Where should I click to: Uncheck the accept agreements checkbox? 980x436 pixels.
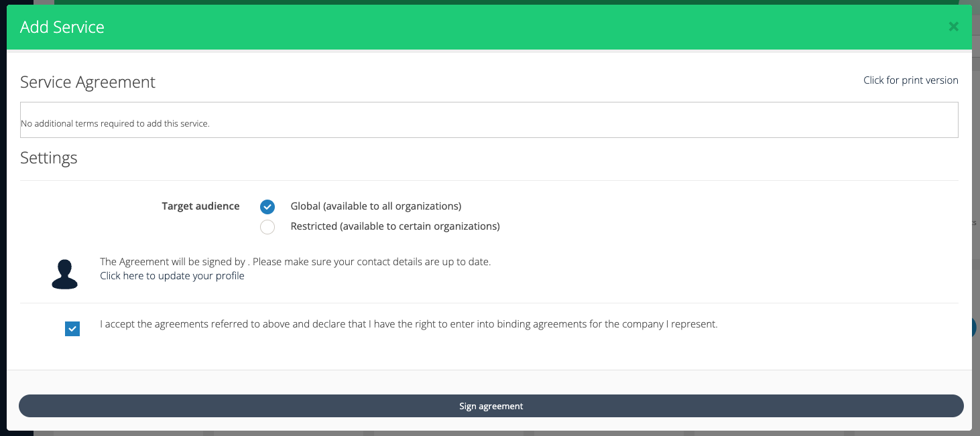pyautogui.click(x=72, y=329)
